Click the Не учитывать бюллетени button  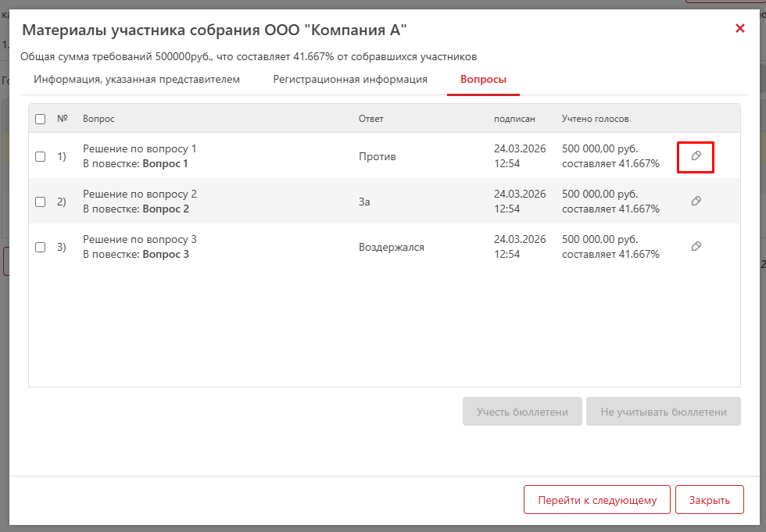(x=664, y=412)
